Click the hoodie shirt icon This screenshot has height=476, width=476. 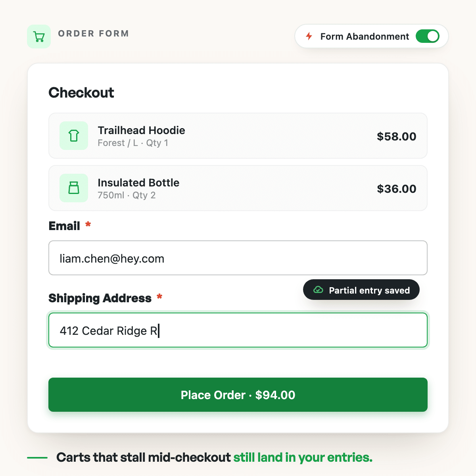tap(74, 136)
